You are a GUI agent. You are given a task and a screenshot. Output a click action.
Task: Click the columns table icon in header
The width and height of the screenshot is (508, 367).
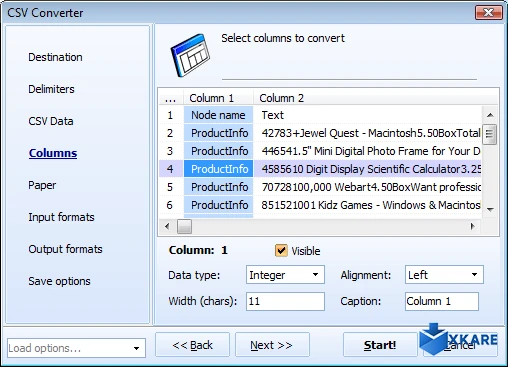click(190, 55)
